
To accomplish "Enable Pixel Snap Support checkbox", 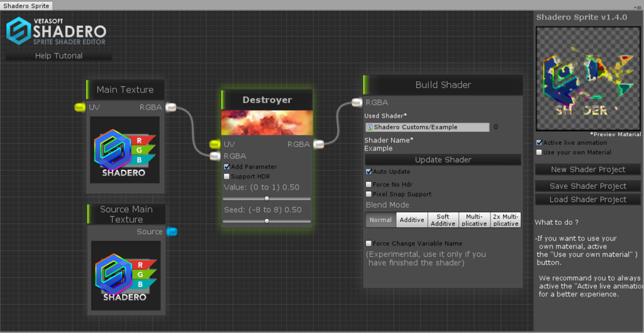I will point(369,194).
